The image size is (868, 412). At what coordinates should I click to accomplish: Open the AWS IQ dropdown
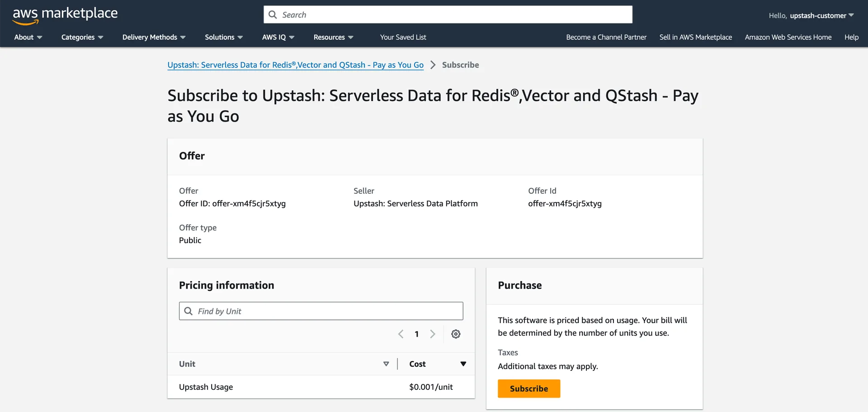pyautogui.click(x=278, y=37)
